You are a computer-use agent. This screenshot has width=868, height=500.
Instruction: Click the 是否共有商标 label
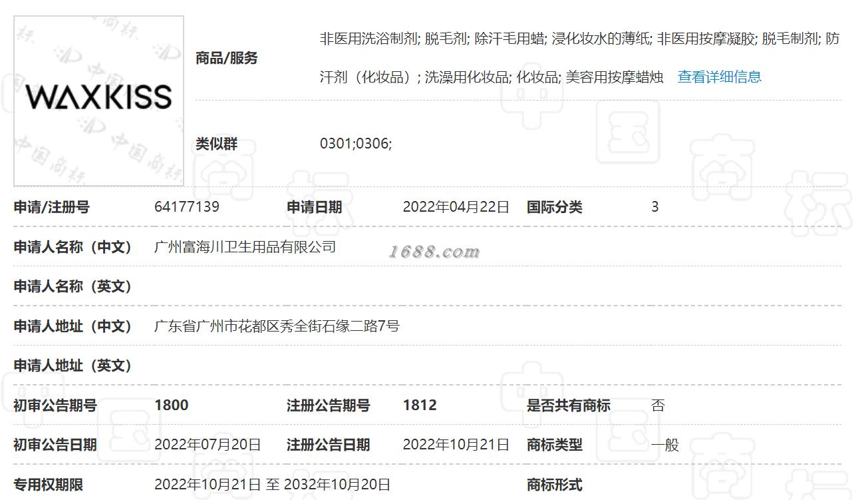click(x=569, y=405)
